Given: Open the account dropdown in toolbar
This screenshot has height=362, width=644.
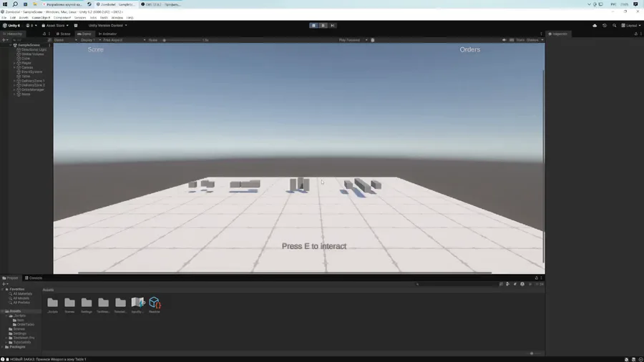Looking at the screenshot, I should 31,26.
